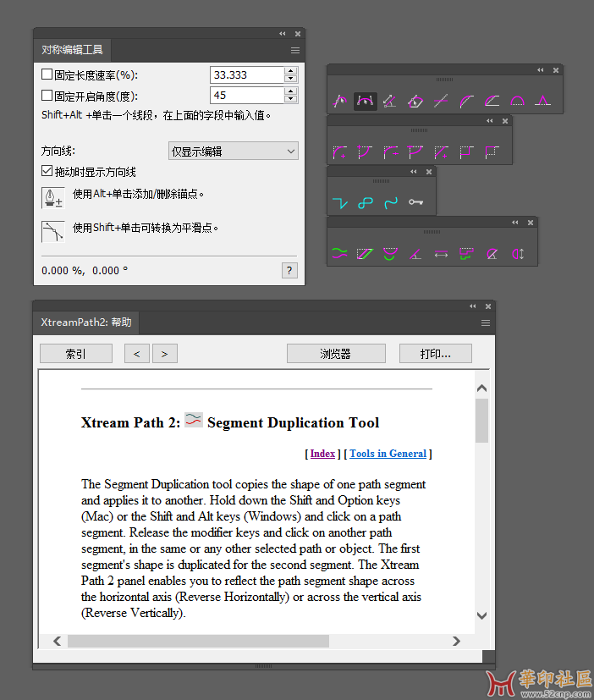Collapse the bottom strip holding the Segment Duplication tool
Viewport: 594px width, 700px height.
[x=515, y=223]
